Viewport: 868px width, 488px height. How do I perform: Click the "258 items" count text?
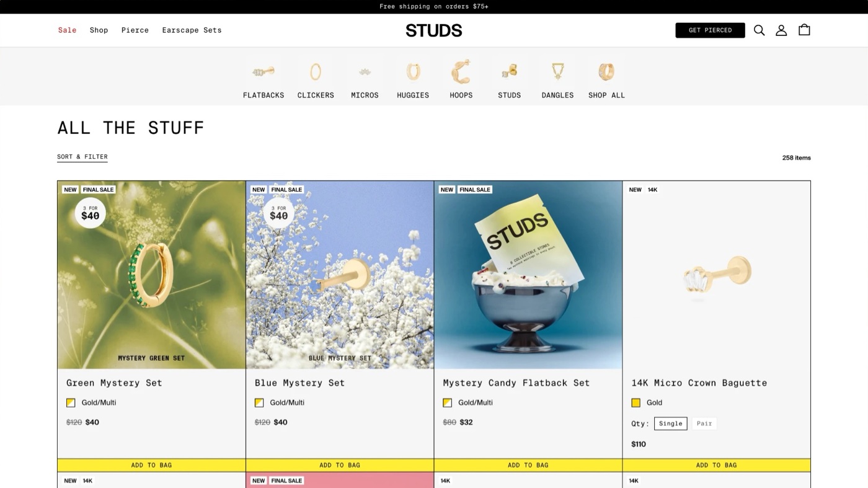[797, 157]
